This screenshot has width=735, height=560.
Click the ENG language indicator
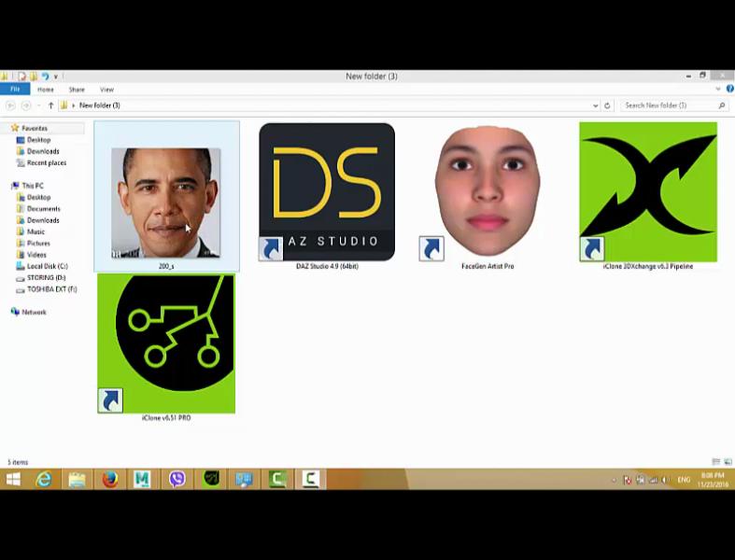point(684,480)
